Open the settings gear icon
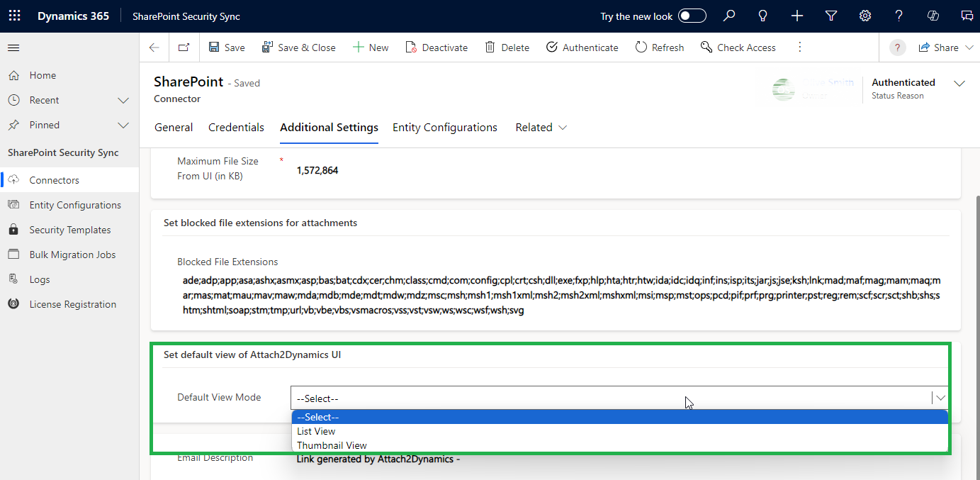Screen dimensions: 980x480 [865, 16]
